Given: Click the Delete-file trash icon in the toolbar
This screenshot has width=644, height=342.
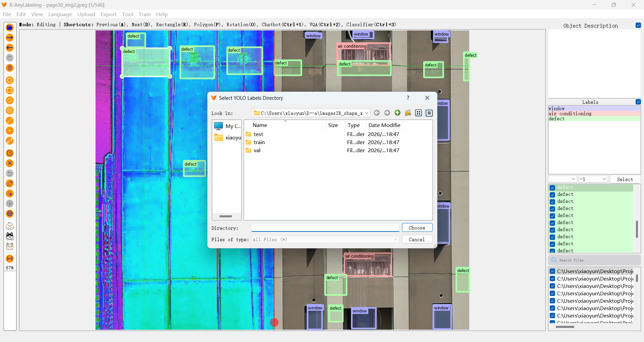Looking at the screenshot, I should point(10,68).
